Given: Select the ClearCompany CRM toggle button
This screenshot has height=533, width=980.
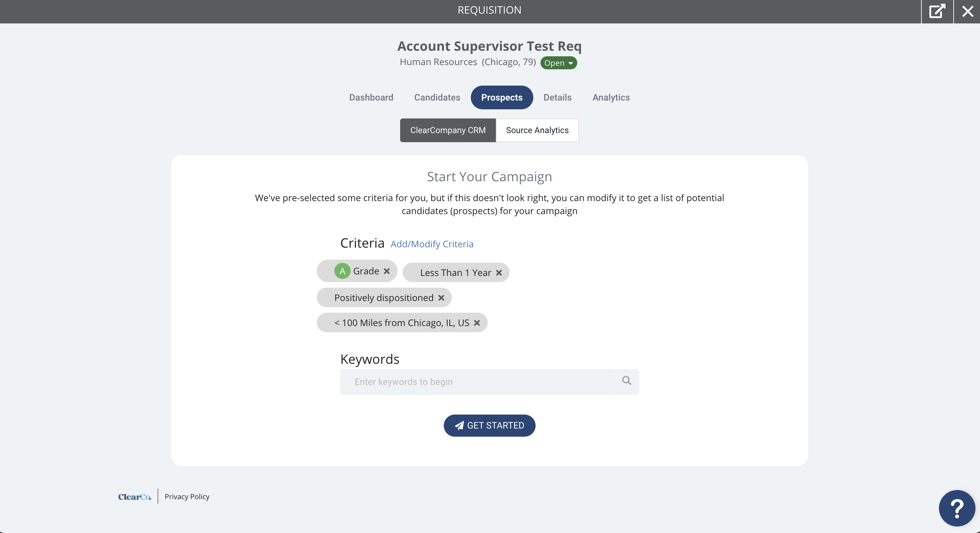Looking at the screenshot, I should click(448, 130).
